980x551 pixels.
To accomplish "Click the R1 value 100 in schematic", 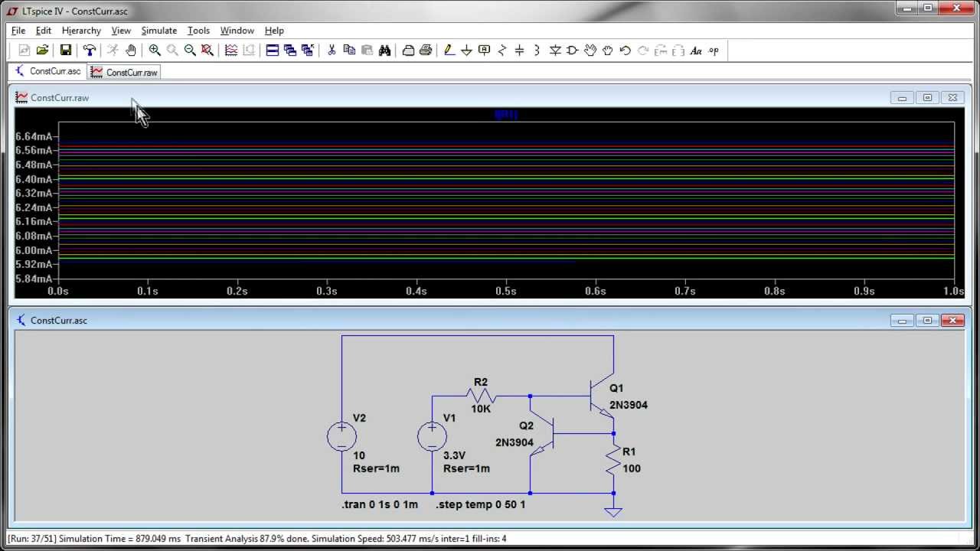I will tap(632, 468).
